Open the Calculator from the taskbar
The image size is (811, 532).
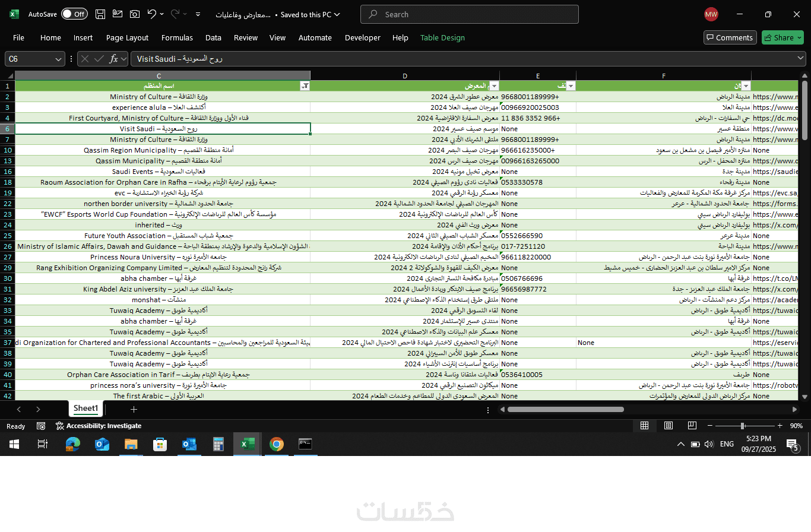(218, 444)
